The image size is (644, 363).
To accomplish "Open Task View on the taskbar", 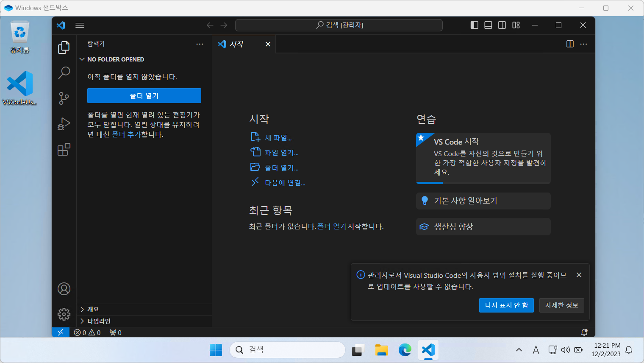I will [358, 350].
